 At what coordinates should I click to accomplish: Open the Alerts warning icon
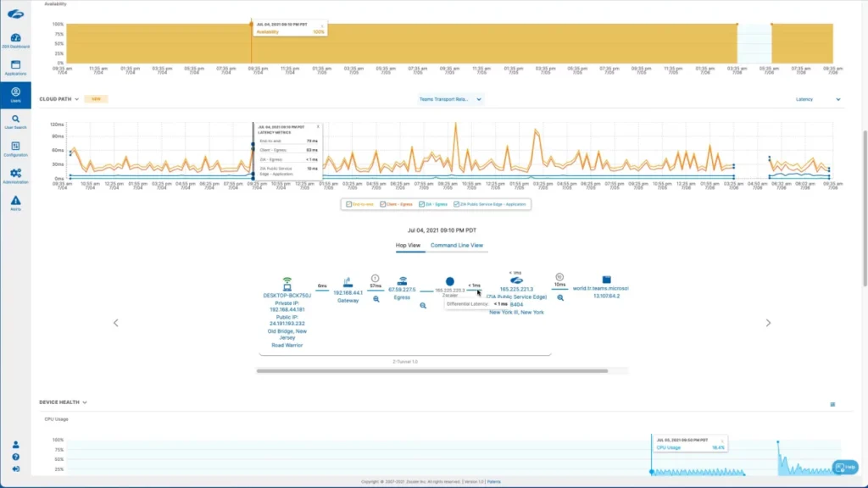[15, 203]
